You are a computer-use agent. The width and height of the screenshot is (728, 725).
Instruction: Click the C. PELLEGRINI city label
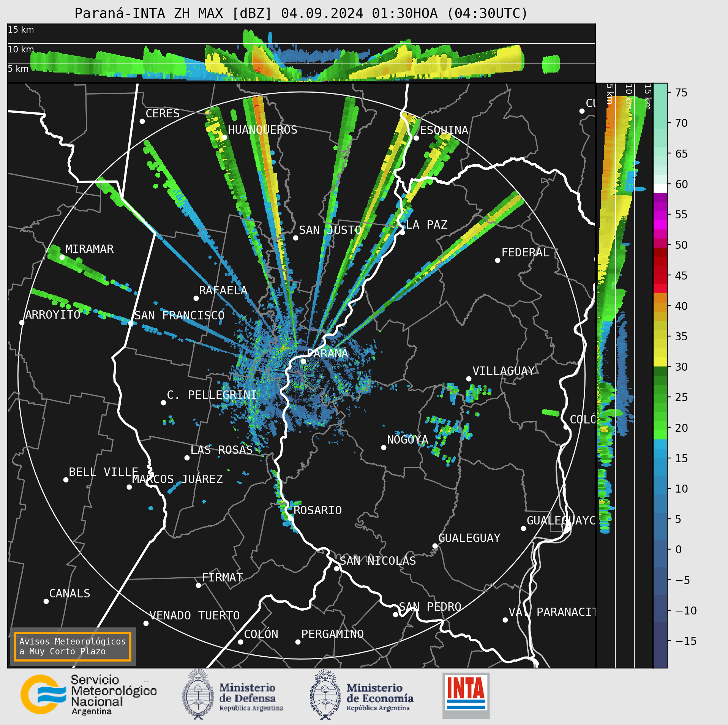tap(212, 395)
